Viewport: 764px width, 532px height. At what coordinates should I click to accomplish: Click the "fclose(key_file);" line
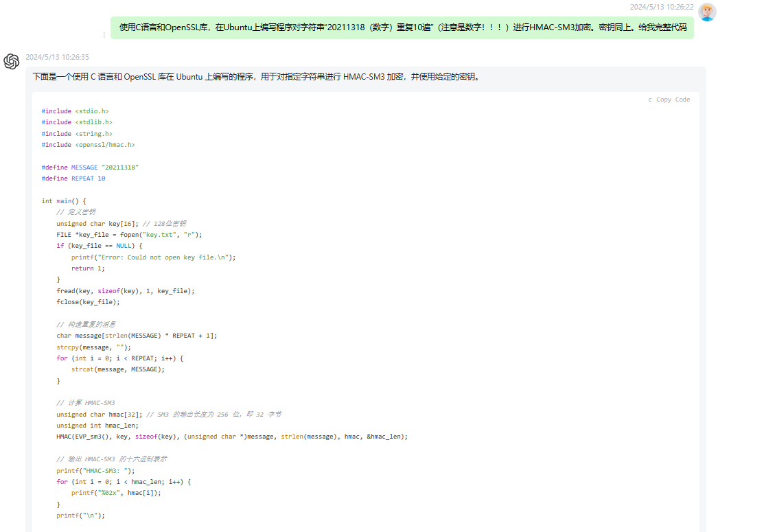click(86, 301)
